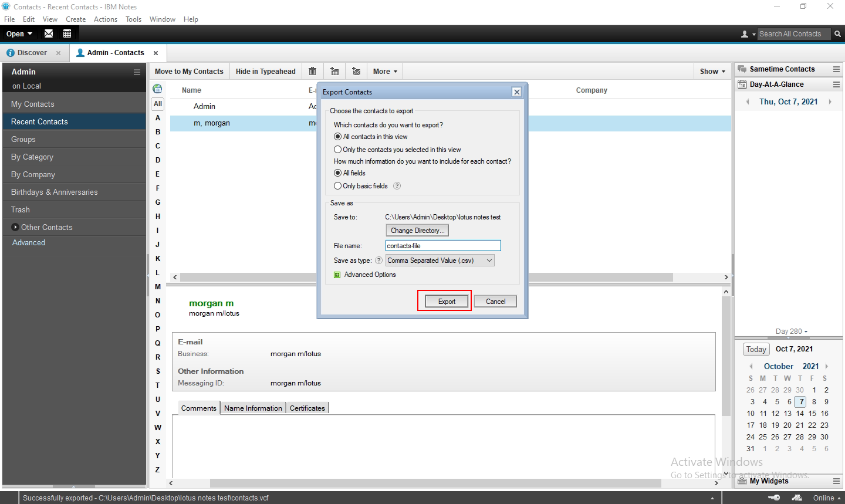Image resolution: width=845 pixels, height=504 pixels.
Task: Go to next month in mini calendar
Action: pos(826,366)
